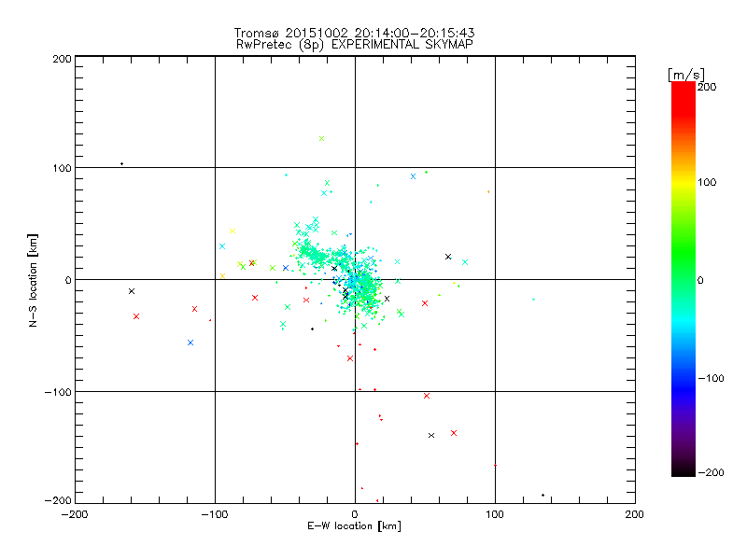747x560 pixels.
Task: Click the y-axis tick label '100'
Action: [x=62, y=168]
